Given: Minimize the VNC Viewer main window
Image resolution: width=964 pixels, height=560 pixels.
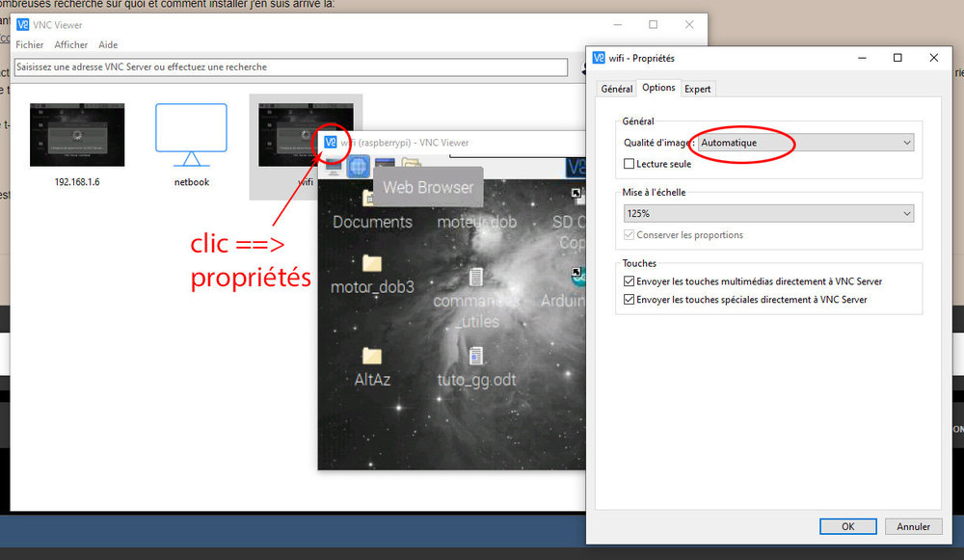Looking at the screenshot, I should pyautogui.click(x=617, y=25).
